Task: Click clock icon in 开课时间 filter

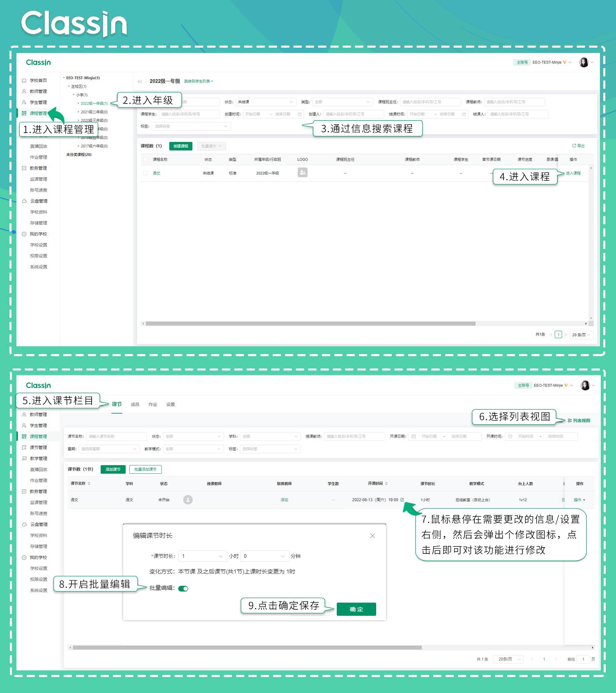Action: point(510,436)
